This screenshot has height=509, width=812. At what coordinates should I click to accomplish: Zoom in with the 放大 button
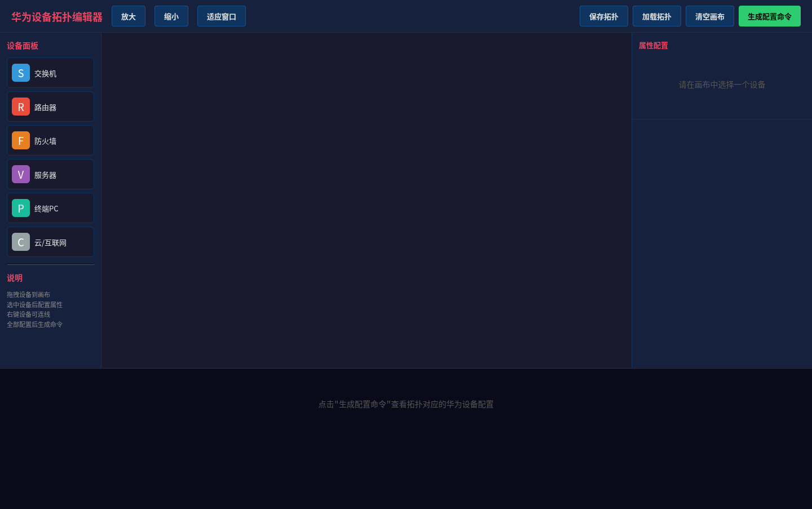click(x=129, y=16)
